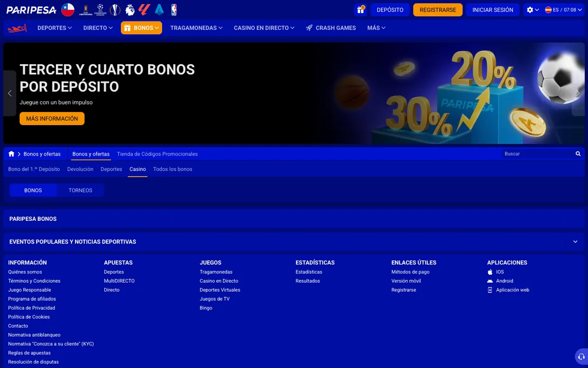Open Tienda de Códigos Promocionales tab

tap(157, 154)
